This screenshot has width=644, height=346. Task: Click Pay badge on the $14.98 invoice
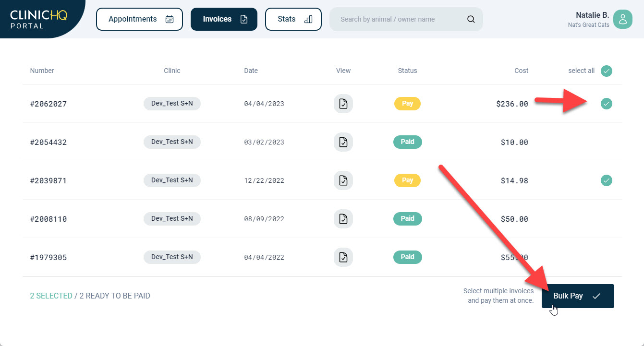[x=407, y=180]
